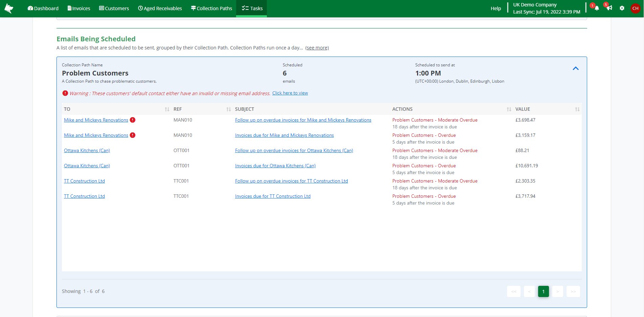Click the 'Problem Customers' path name heading
The height and width of the screenshot is (317, 644).
coord(95,73)
